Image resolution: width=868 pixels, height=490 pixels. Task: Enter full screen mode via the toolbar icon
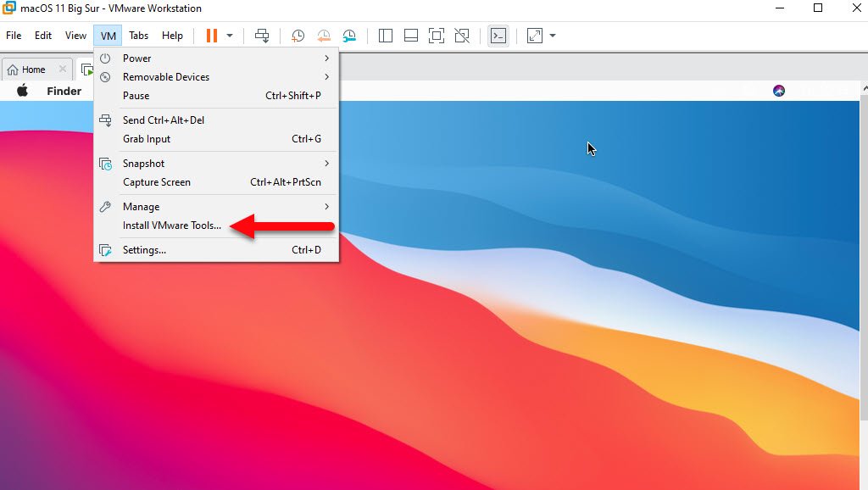[437, 36]
